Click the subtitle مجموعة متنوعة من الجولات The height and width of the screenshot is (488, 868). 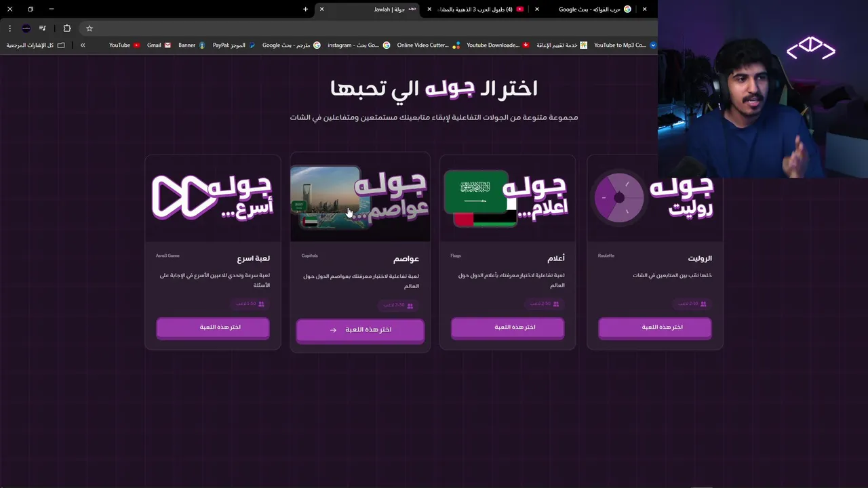tap(434, 117)
